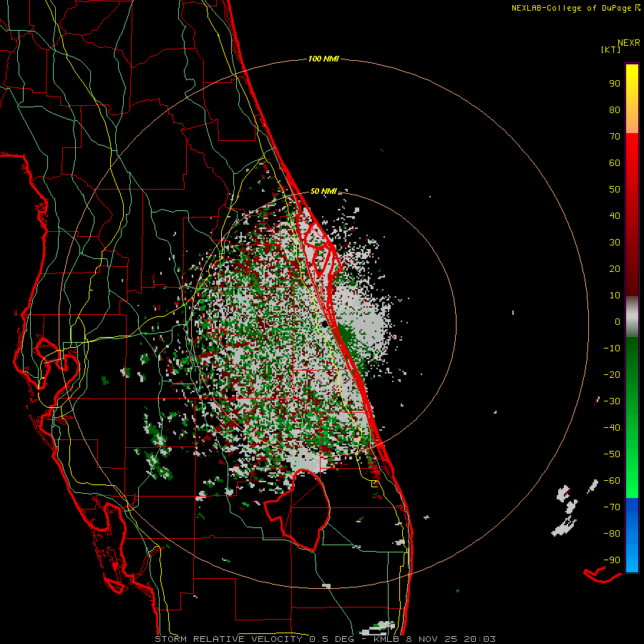Viewport: 644px width, 644px height.
Task: Click the 80 value on velocity scale
Action: pyautogui.click(x=615, y=109)
